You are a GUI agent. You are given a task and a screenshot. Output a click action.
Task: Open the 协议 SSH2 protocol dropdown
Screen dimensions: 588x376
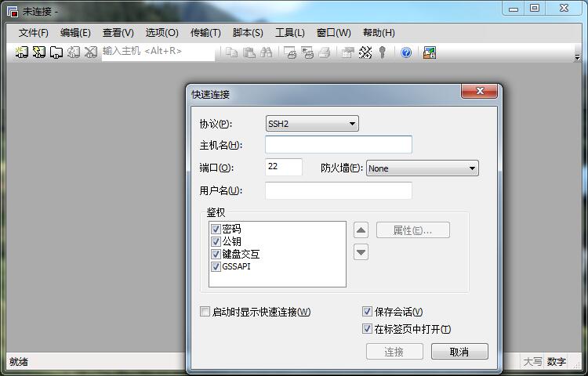click(x=312, y=124)
